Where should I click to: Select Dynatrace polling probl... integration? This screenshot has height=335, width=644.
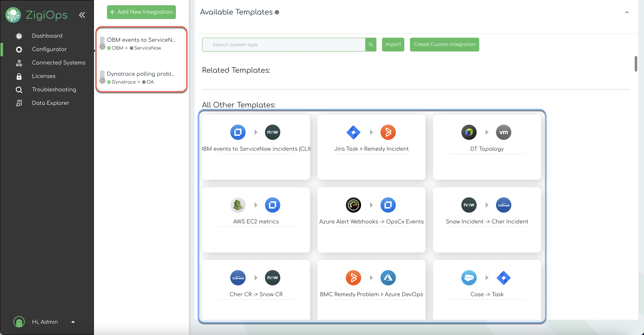click(141, 74)
